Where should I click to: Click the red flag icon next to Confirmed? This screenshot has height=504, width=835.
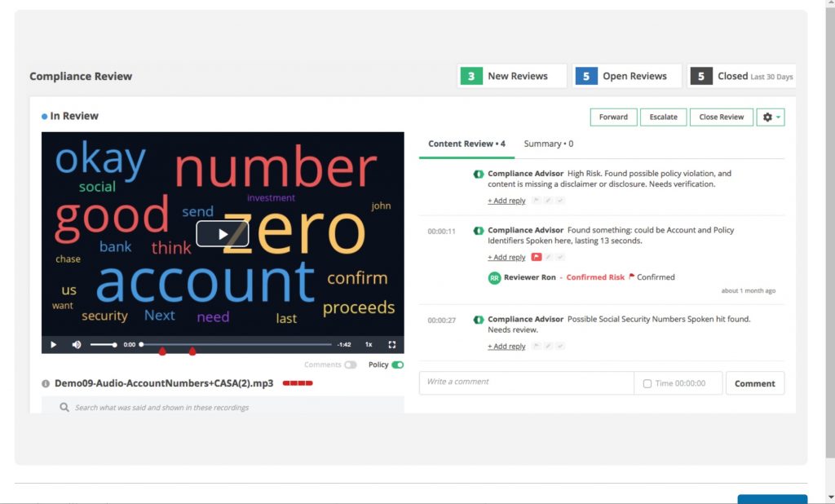632,276
